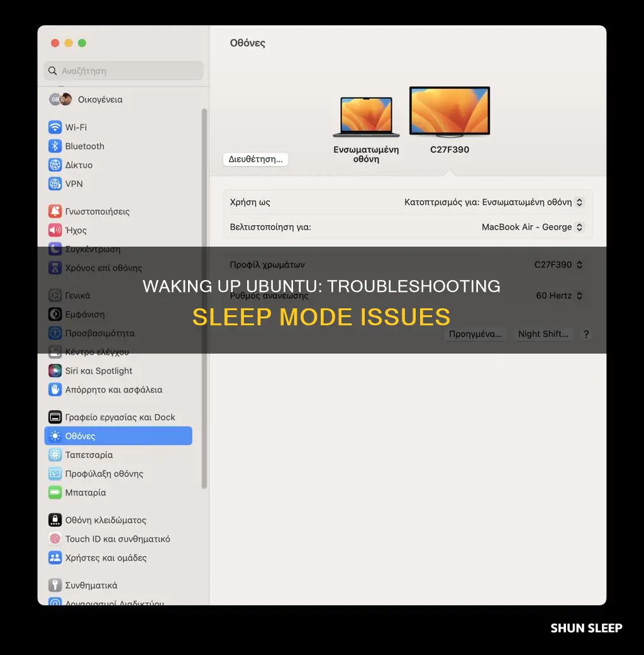The image size is (644, 655).
Task: Select Χρήστες και ομάδες label
Action: 106,557
